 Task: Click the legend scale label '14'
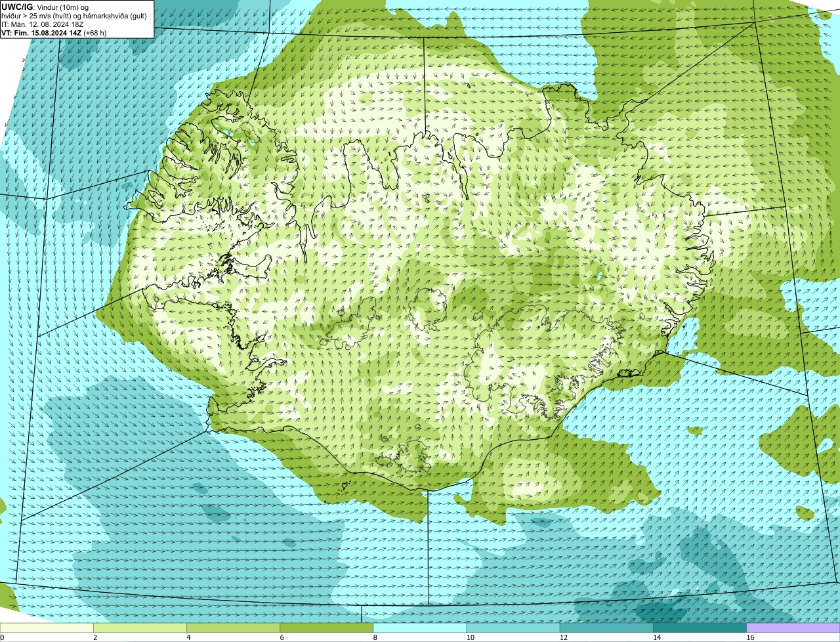(x=656, y=637)
